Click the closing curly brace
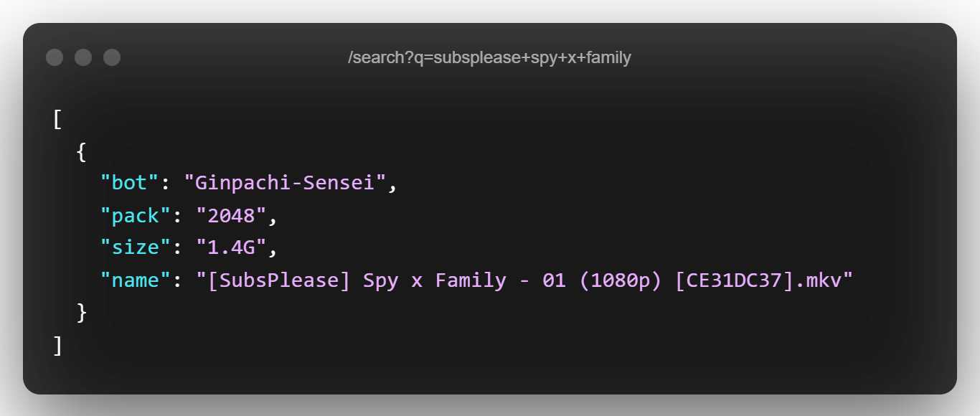 pos(82,312)
